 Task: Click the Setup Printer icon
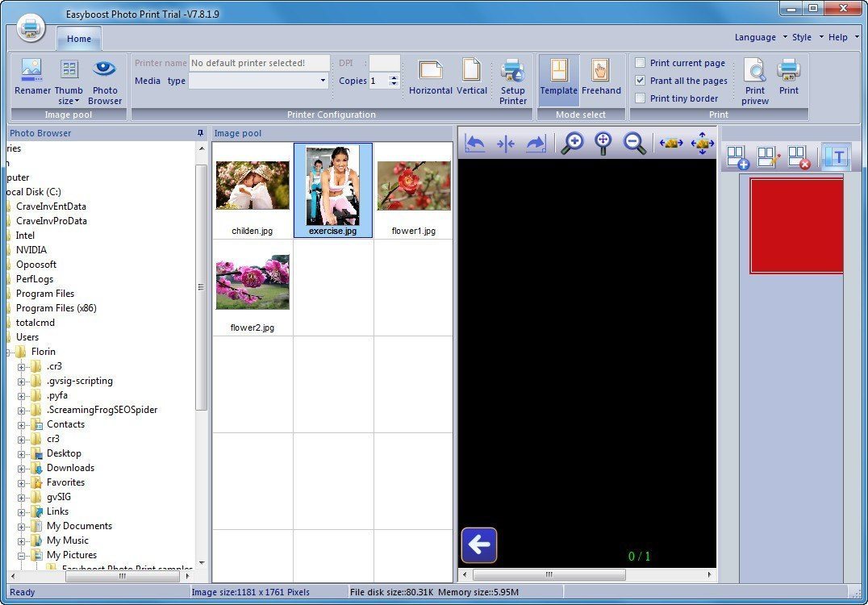pos(513,77)
